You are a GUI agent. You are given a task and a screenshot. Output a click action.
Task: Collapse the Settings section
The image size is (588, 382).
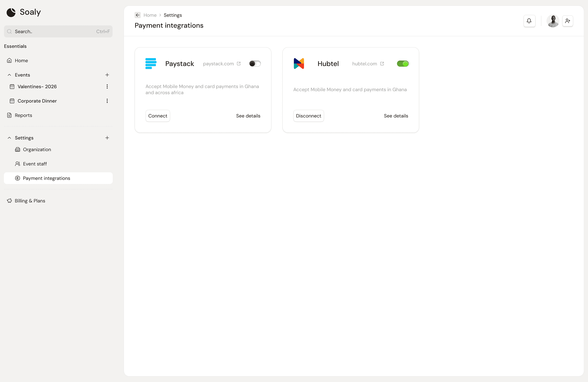coord(9,138)
